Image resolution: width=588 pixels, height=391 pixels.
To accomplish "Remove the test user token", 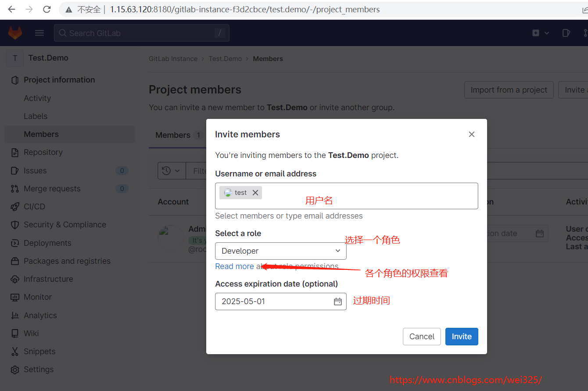I will coord(255,193).
